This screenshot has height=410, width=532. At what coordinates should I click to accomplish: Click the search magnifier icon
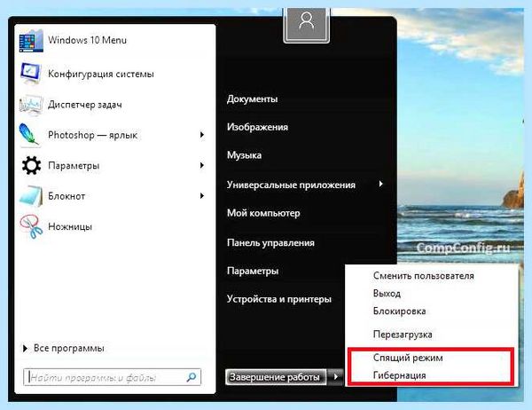coord(192,377)
